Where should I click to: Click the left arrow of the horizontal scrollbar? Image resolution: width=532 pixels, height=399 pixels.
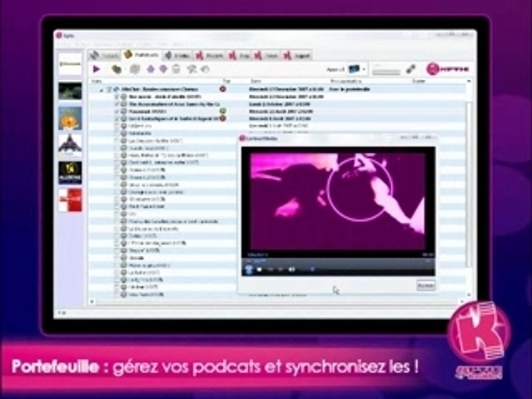click(x=91, y=301)
